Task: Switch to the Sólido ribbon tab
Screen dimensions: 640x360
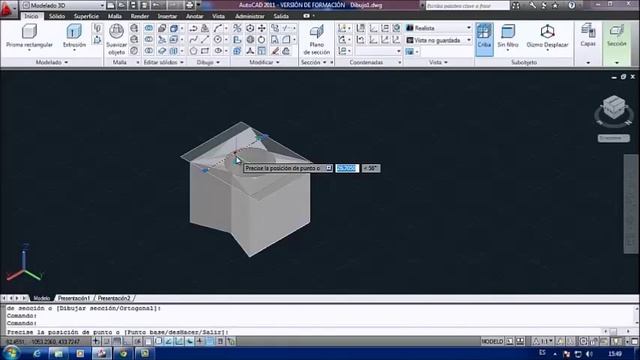Action: point(57,16)
